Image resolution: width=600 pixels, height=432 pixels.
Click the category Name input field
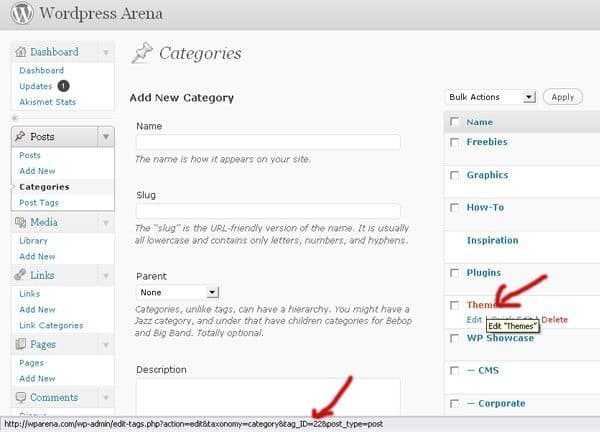click(x=268, y=142)
